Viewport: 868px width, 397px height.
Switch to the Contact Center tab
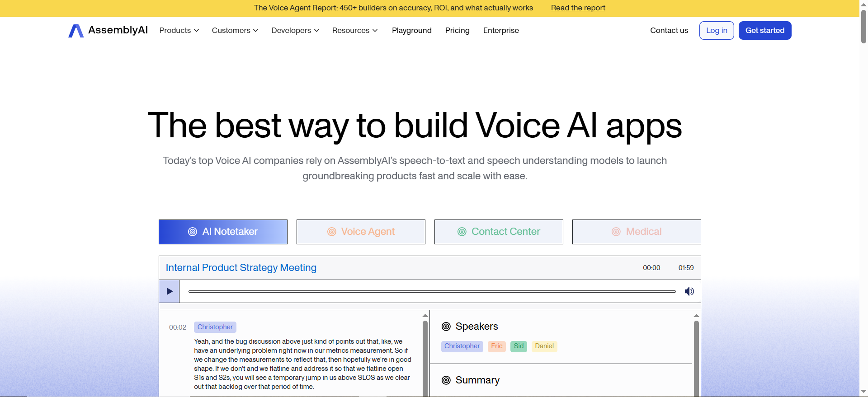[499, 232]
